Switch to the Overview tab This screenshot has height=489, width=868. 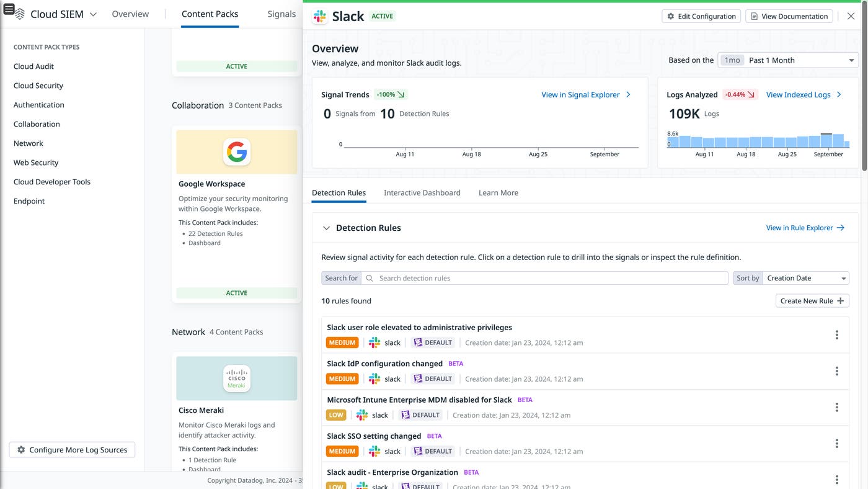pyautogui.click(x=130, y=14)
